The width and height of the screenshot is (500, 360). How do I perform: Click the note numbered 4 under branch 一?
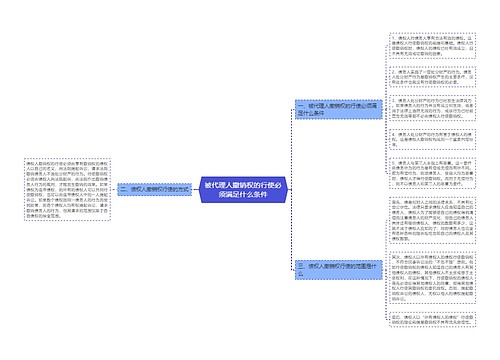tap(432, 139)
